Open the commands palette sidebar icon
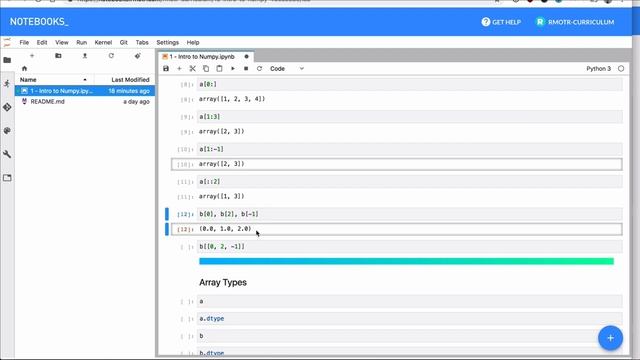Viewport: 640px width, 360px height. (x=7, y=131)
